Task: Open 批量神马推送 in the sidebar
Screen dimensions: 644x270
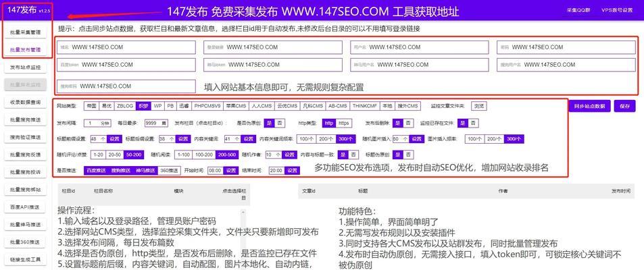Action: pos(26,225)
